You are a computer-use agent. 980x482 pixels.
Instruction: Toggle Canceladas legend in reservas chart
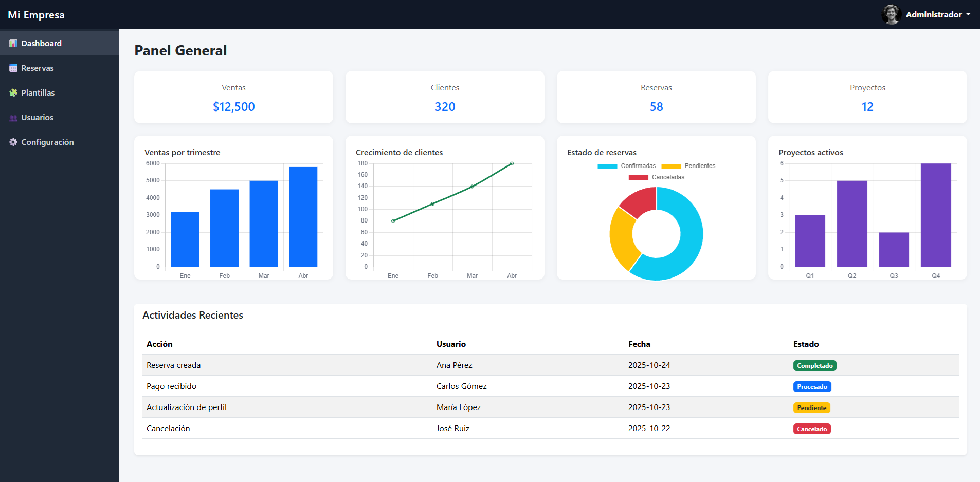[x=657, y=177]
